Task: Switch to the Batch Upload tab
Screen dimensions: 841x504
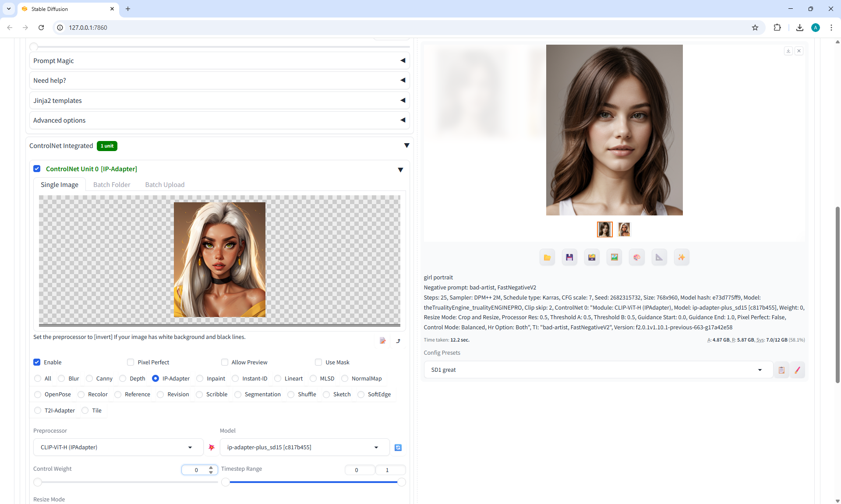Action: coord(165,185)
